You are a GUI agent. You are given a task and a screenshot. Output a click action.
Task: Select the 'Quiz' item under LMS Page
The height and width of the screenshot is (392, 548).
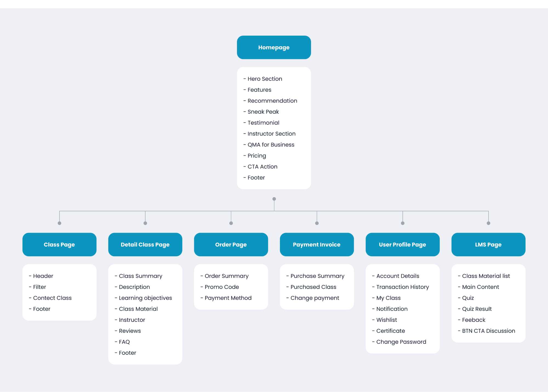coord(466,298)
